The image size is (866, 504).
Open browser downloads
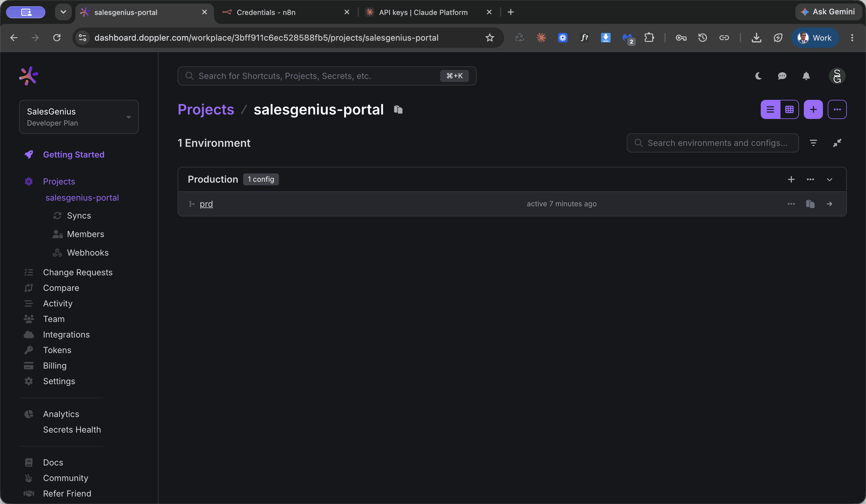(756, 38)
